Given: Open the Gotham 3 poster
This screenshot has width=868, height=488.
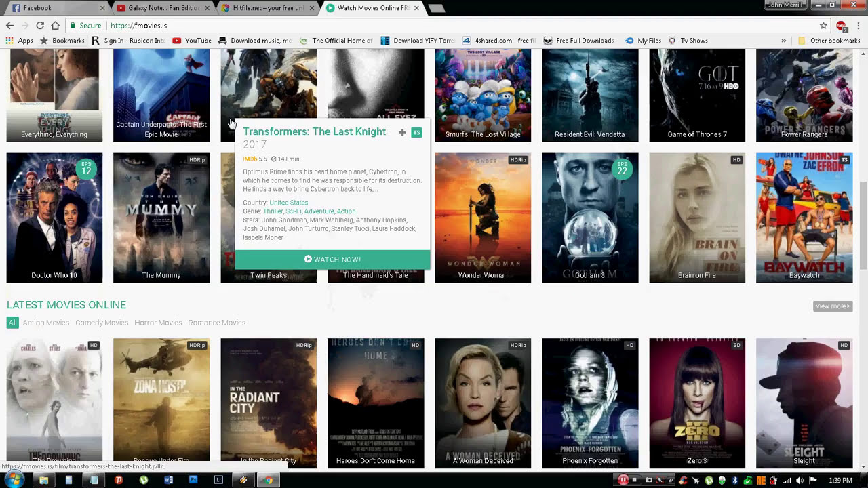Looking at the screenshot, I should (590, 218).
